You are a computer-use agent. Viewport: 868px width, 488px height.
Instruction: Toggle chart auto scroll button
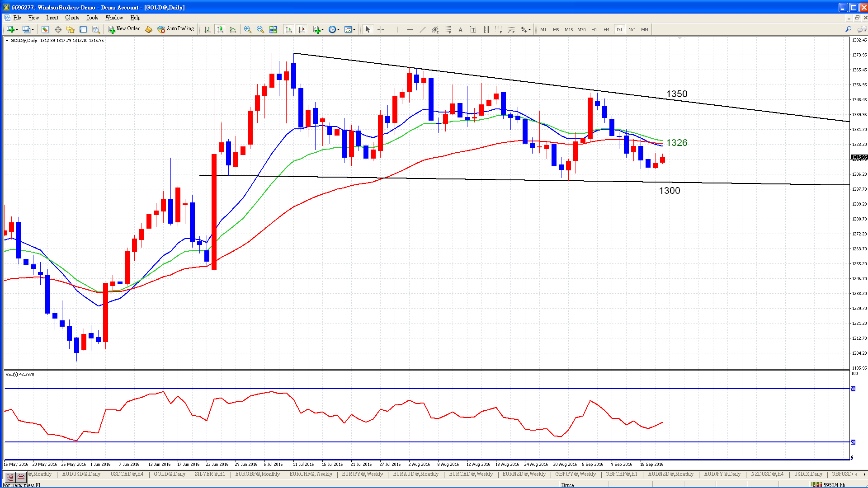click(x=289, y=29)
